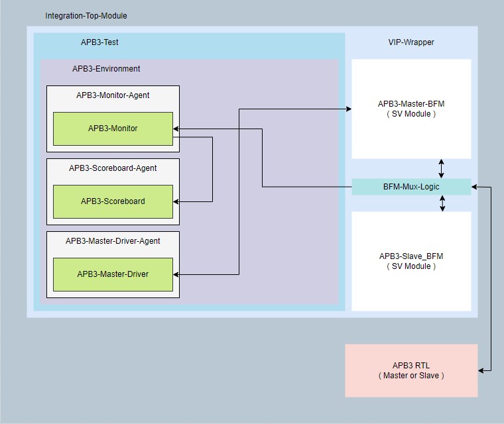Click the APB3 RTL Master or Slave block

(411, 371)
